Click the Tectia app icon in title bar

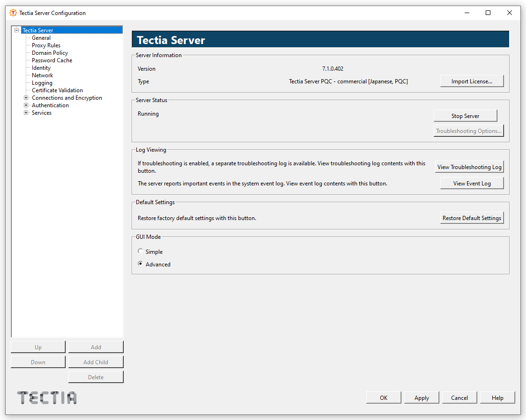pos(13,13)
